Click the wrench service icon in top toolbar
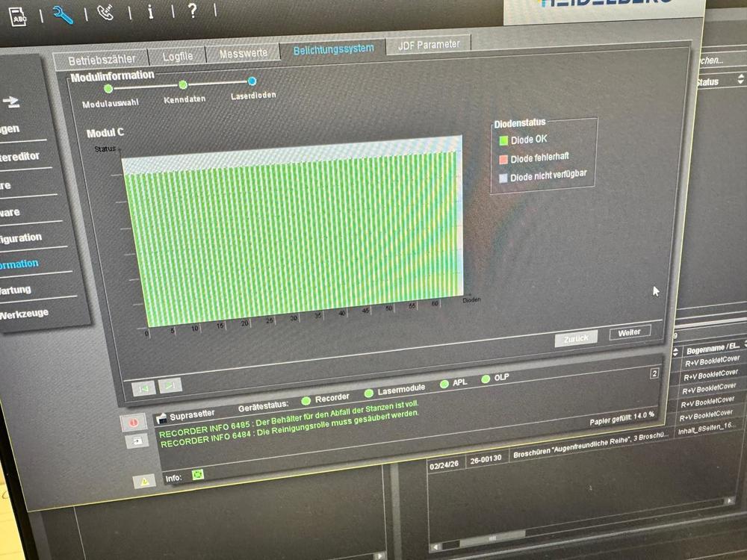The image size is (747, 560). coord(63,14)
